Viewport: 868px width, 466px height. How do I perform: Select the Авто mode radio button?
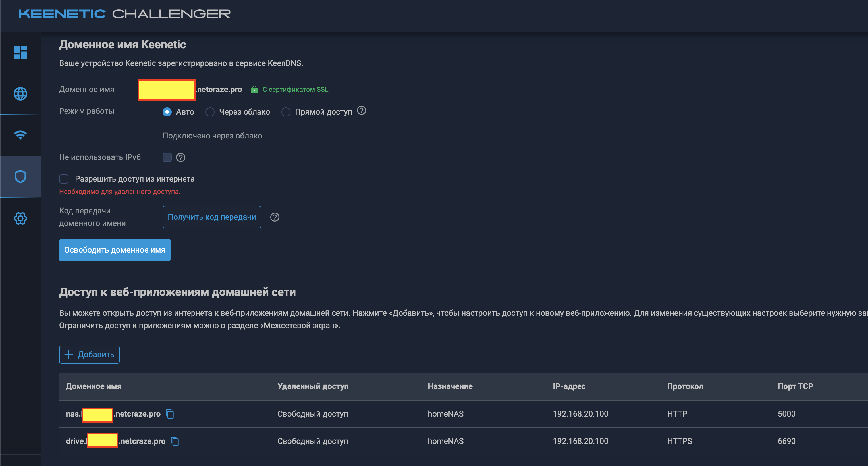167,112
